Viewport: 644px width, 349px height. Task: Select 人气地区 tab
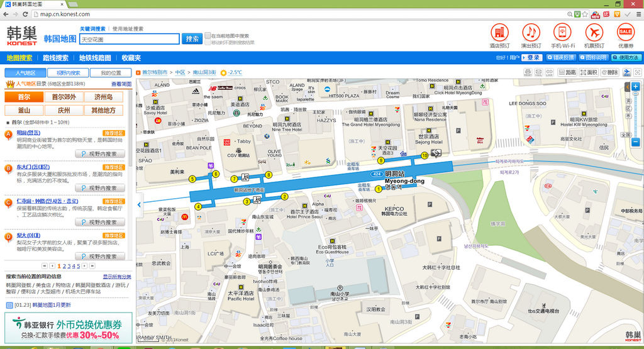[25, 73]
